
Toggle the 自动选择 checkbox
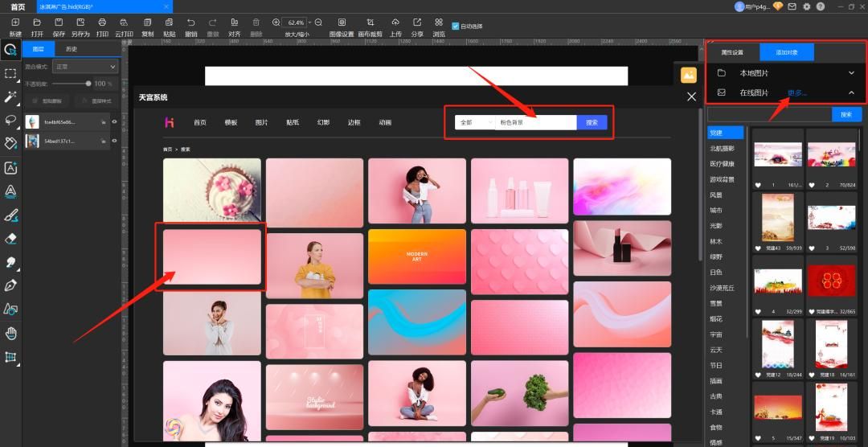click(x=455, y=26)
